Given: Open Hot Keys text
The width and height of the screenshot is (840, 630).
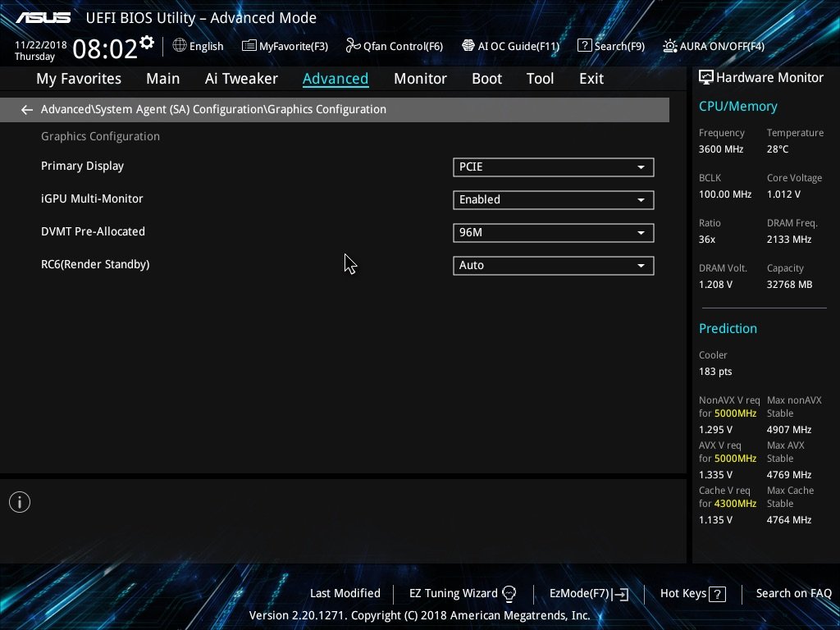Looking at the screenshot, I should [683, 594].
